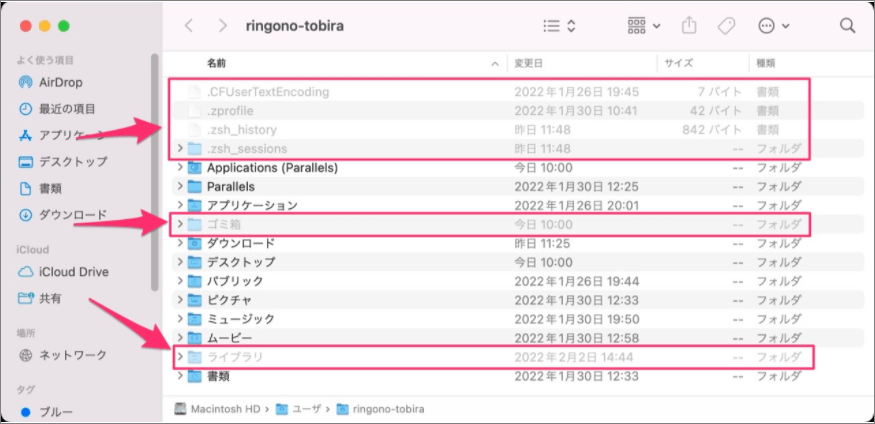Select the Parallels folder icon
The width and height of the screenshot is (875, 424).
(x=194, y=186)
